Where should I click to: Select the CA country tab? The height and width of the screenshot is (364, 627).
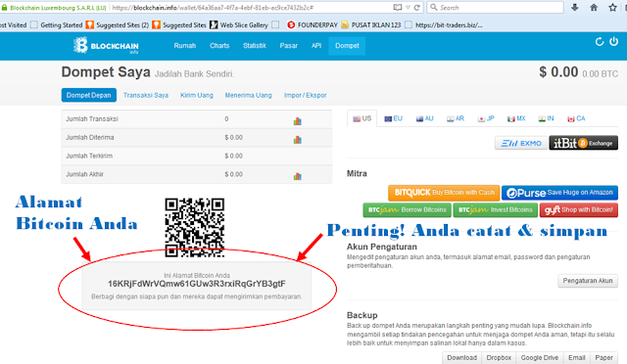tap(576, 118)
